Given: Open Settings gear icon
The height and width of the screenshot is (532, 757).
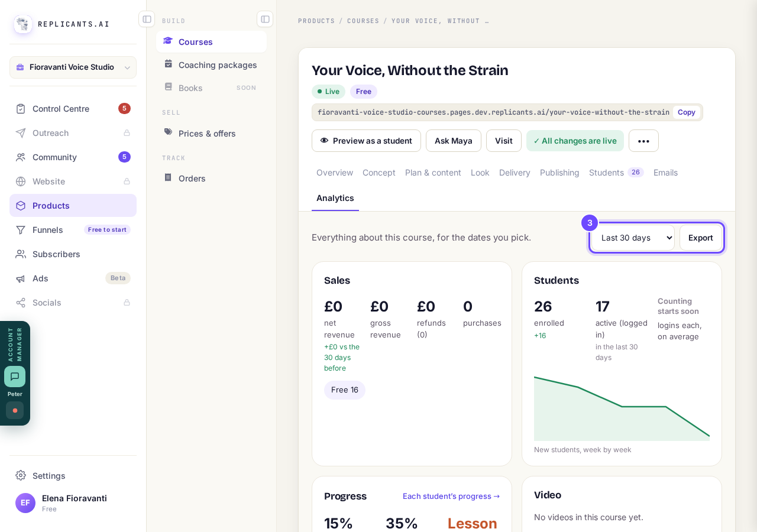Looking at the screenshot, I should tap(21, 475).
